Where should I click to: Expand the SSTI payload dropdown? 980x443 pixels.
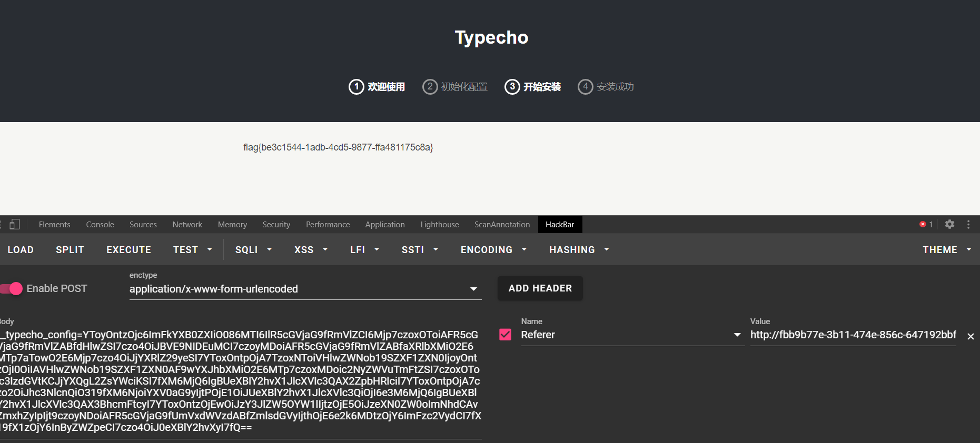420,250
